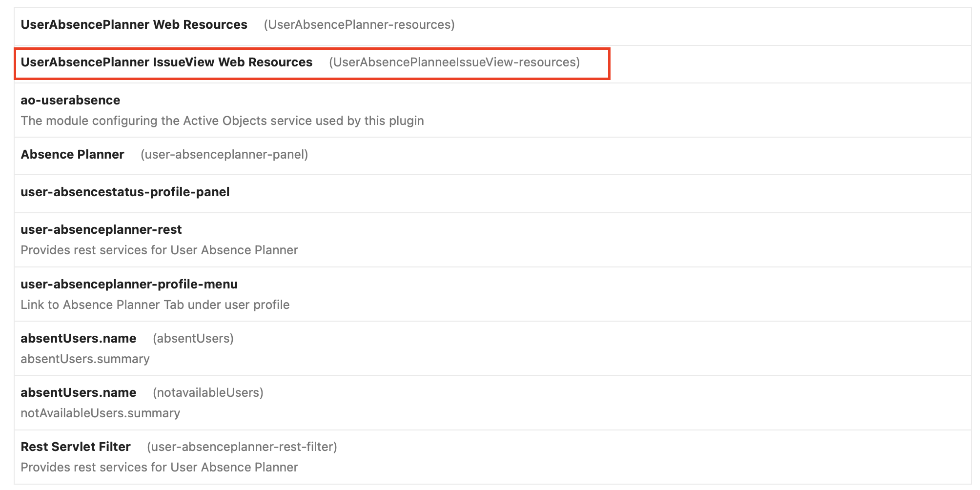Click the (UserAbsencePlanneeIssueView-resources) key text
980x490 pixels.
point(454,62)
